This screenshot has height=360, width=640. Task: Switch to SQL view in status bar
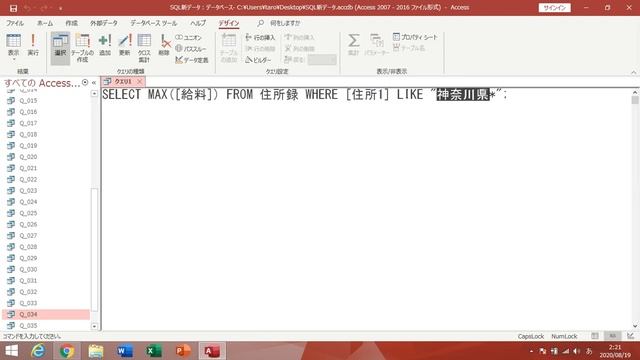(x=613, y=336)
